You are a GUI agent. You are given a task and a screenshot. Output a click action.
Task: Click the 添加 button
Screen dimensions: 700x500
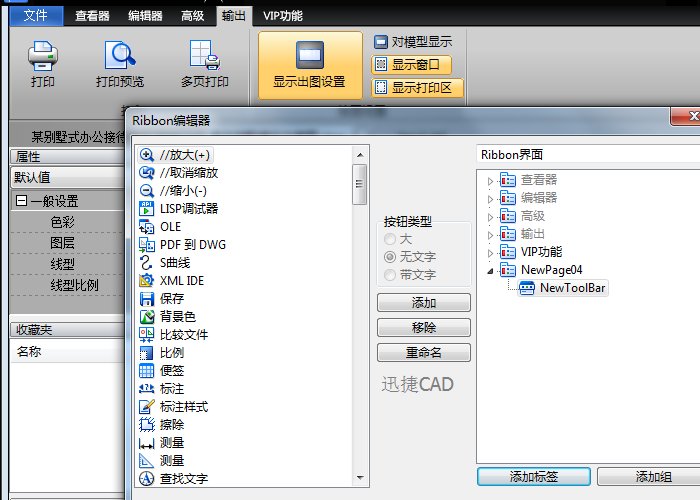[424, 303]
